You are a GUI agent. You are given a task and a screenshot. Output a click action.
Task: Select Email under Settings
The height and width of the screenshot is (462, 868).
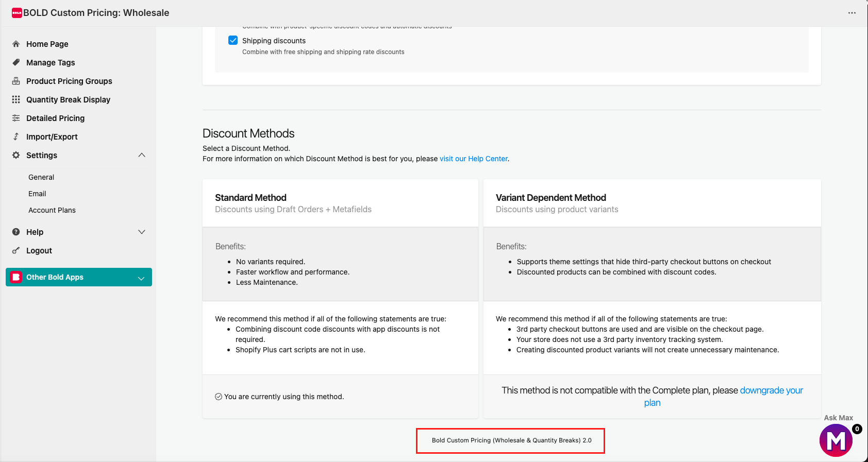pos(37,194)
